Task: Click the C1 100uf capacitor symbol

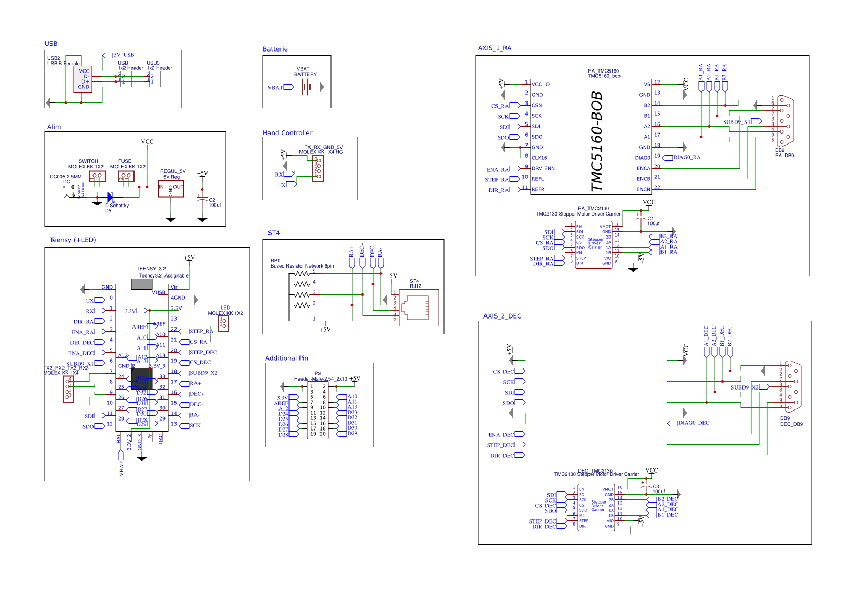Action: (640, 217)
